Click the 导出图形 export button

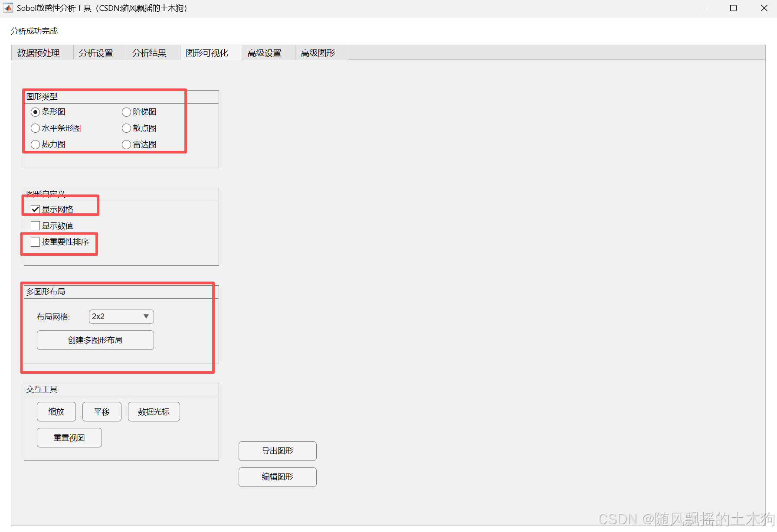click(x=278, y=451)
